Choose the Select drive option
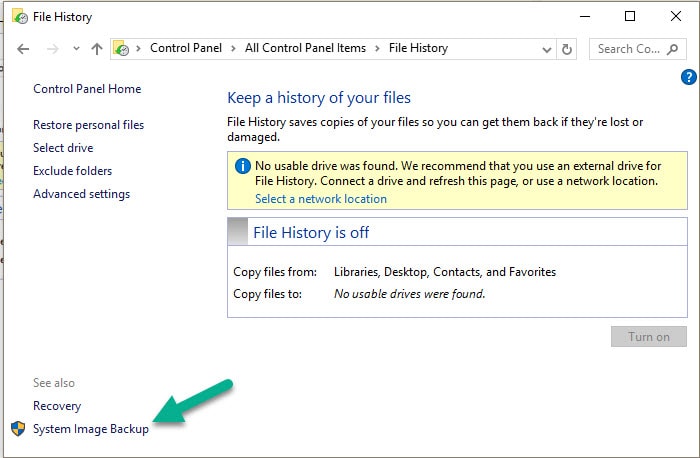Screen dimensions: 700x458 63,148
